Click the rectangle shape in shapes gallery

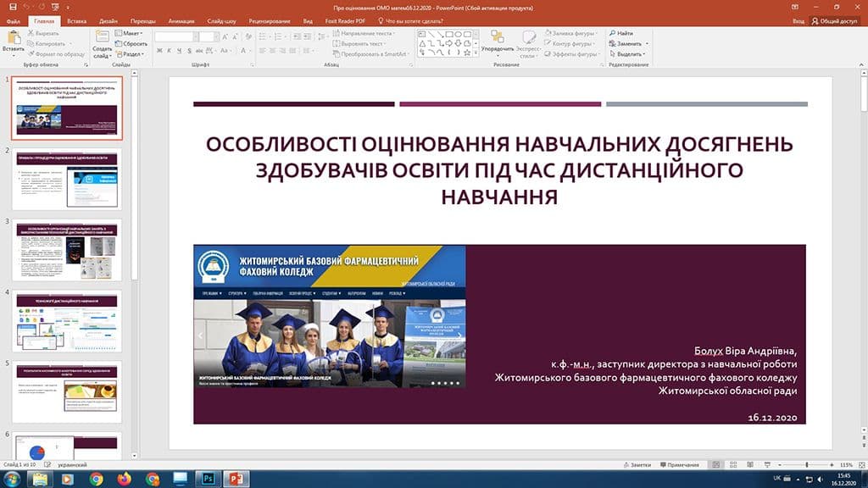tap(449, 34)
